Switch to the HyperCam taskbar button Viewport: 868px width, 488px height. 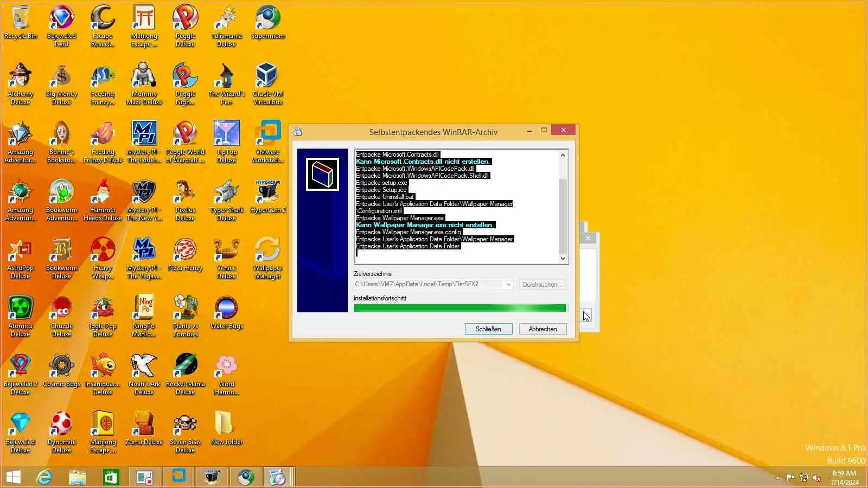pyautogui.click(x=212, y=477)
